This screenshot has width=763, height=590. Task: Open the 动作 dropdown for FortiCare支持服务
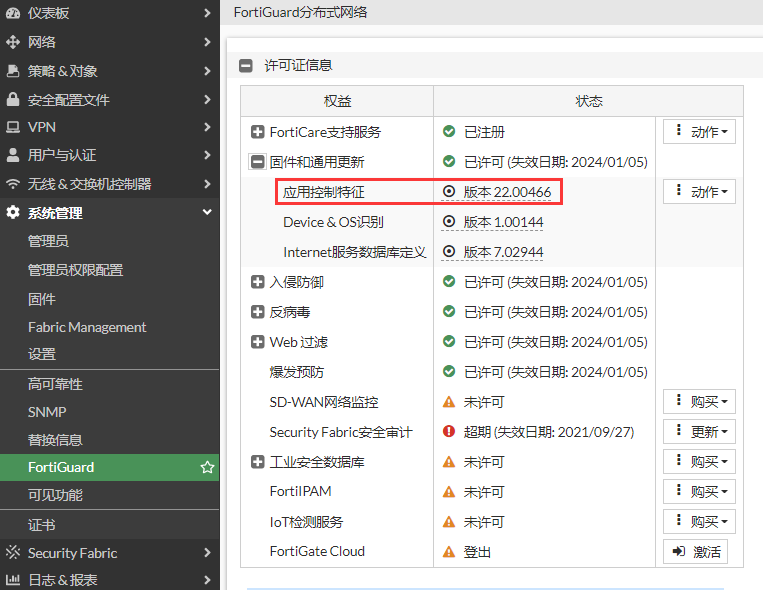699,132
